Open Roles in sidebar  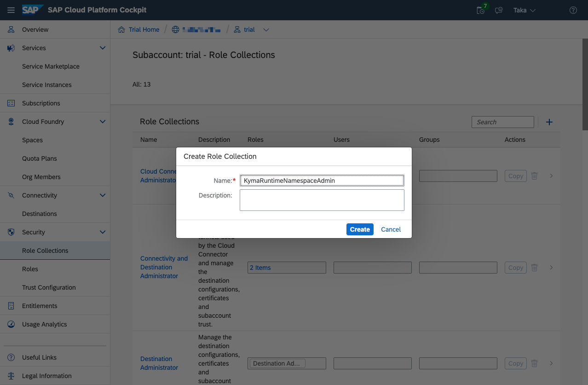[x=30, y=269]
